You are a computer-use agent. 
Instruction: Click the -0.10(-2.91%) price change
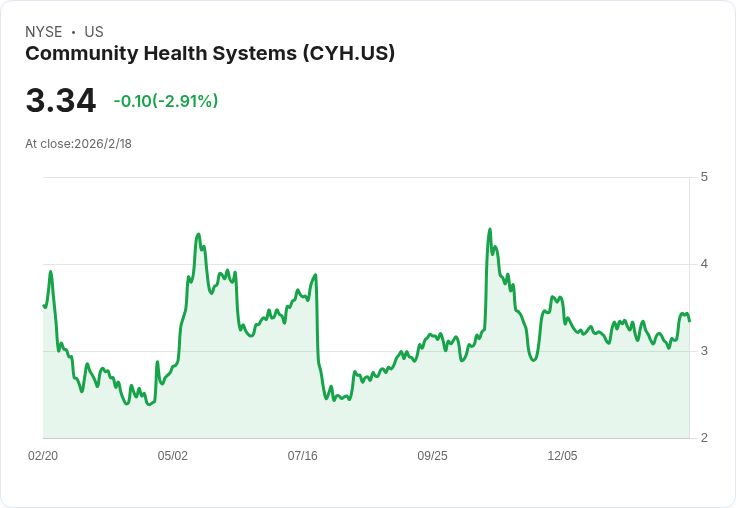[x=166, y=101]
